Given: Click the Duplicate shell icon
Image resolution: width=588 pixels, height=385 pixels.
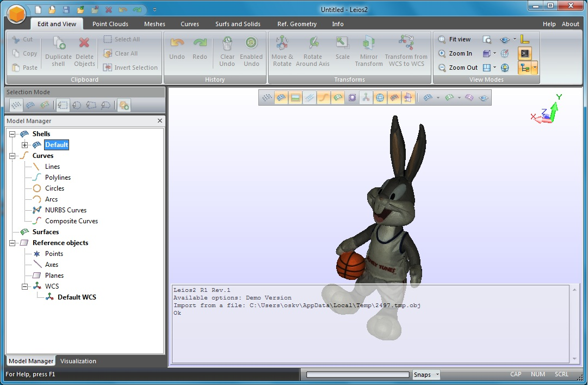Looking at the screenshot, I should coord(59,43).
